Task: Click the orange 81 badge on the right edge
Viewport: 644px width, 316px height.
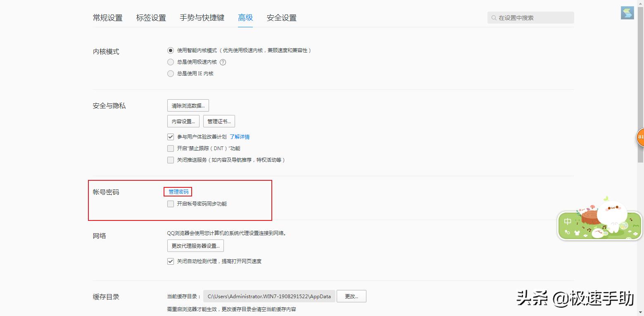Action: [x=640, y=138]
